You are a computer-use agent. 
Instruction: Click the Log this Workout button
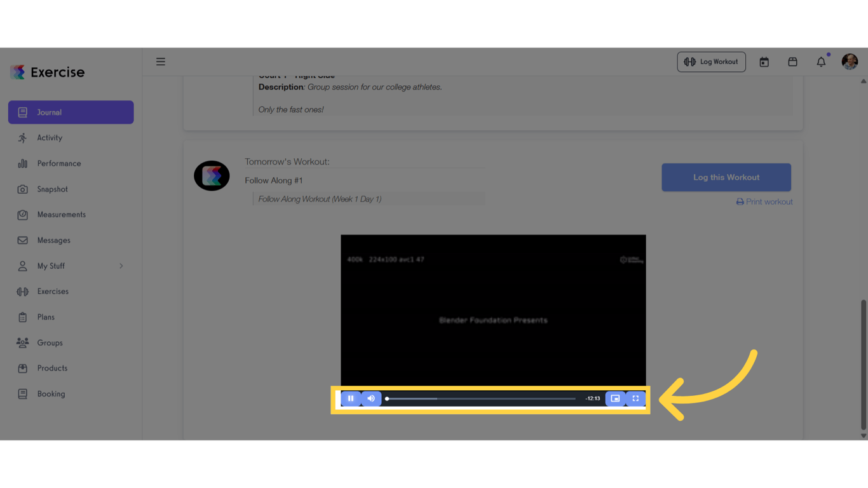726,177
